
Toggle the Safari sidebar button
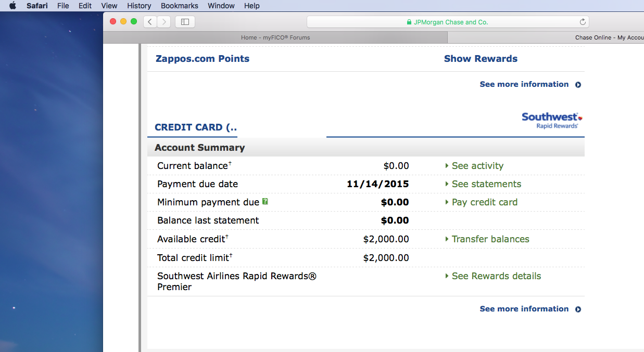(185, 22)
